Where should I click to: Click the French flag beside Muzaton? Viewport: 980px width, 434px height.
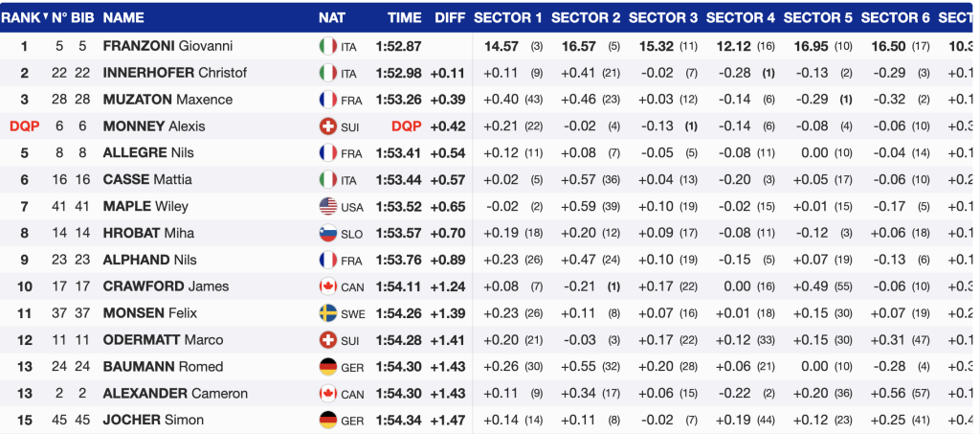[327, 100]
